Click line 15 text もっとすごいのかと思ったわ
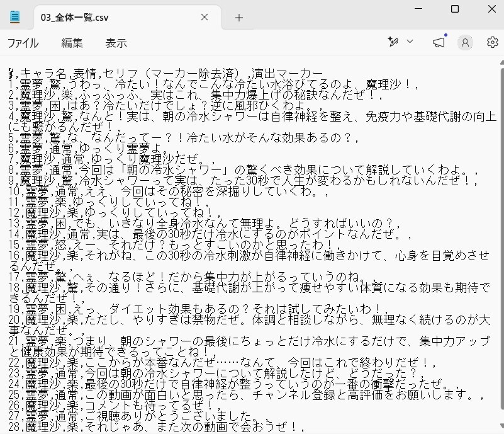 pyautogui.click(x=246, y=244)
